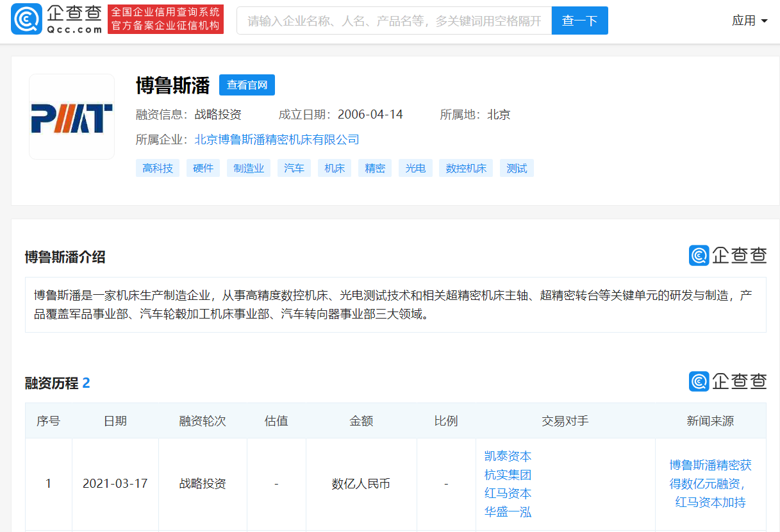Click the 序号 column header

coord(48,421)
